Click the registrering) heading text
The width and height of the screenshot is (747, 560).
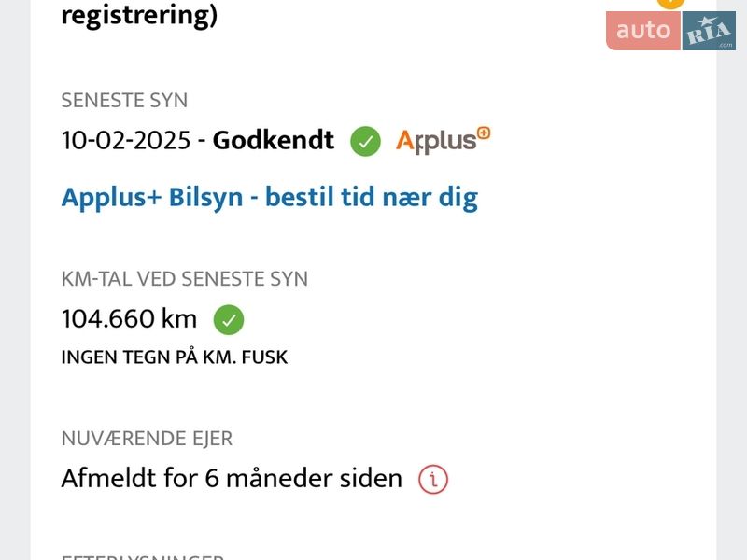[139, 16]
